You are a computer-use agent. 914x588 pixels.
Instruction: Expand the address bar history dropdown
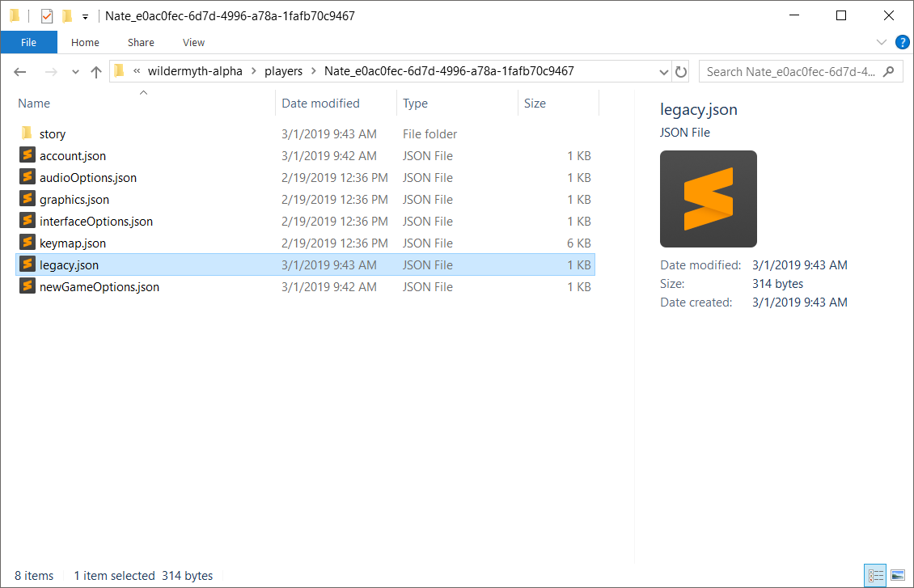[663, 72]
